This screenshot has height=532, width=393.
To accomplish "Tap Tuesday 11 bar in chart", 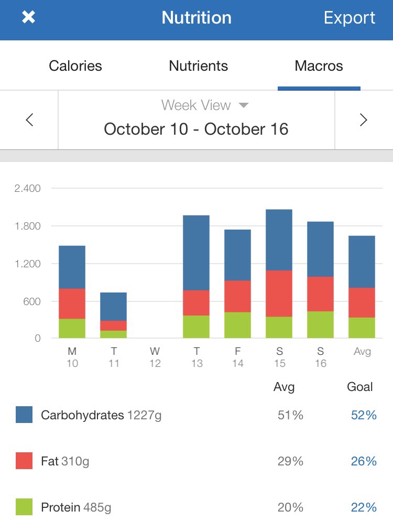I will click(x=113, y=315).
